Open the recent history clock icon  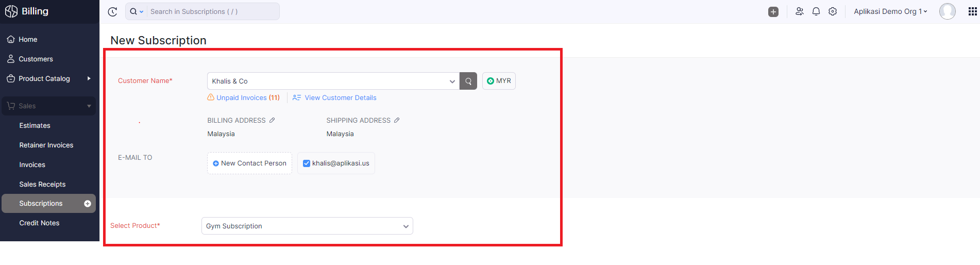coord(112,11)
